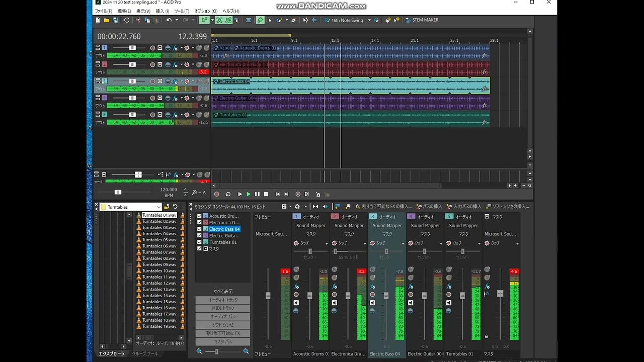Click the 120.000 BPM tempo field
This screenshot has height=362, width=644.
pyautogui.click(x=169, y=190)
